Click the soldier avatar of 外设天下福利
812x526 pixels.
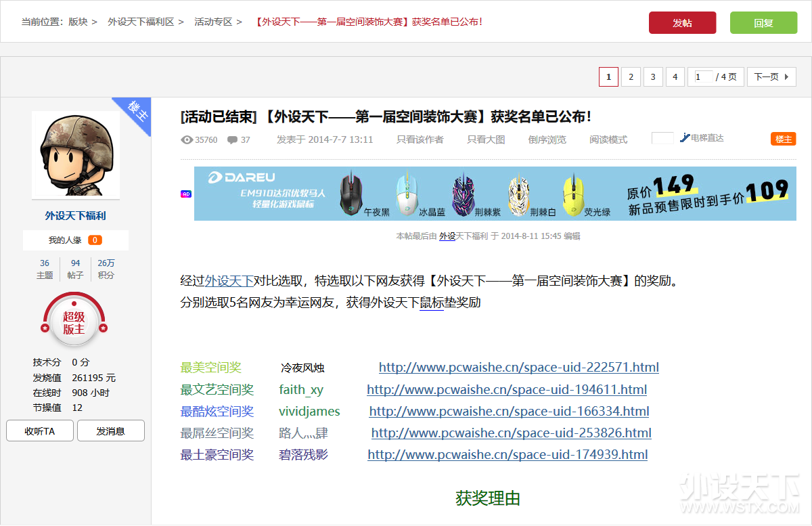pyautogui.click(x=76, y=154)
